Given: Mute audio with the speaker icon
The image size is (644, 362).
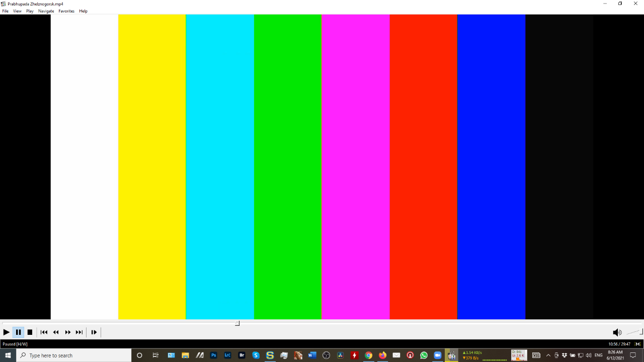Looking at the screenshot, I should [x=617, y=332].
